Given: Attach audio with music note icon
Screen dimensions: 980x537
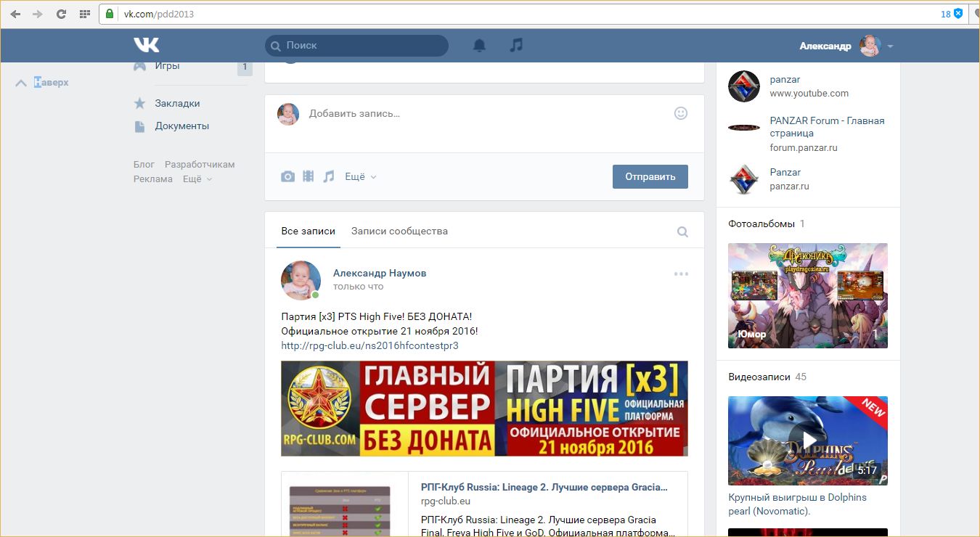Looking at the screenshot, I should click(329, 176).
